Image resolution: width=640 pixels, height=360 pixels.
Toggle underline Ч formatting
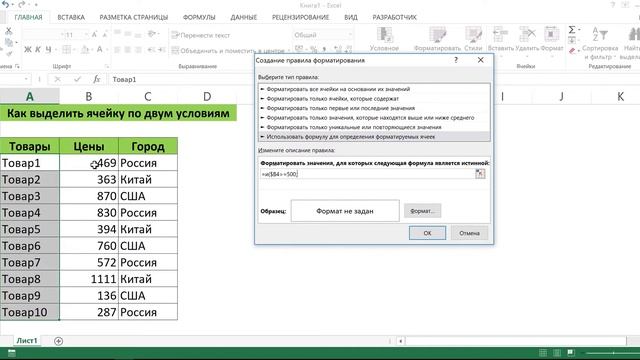tap(48, 49)
